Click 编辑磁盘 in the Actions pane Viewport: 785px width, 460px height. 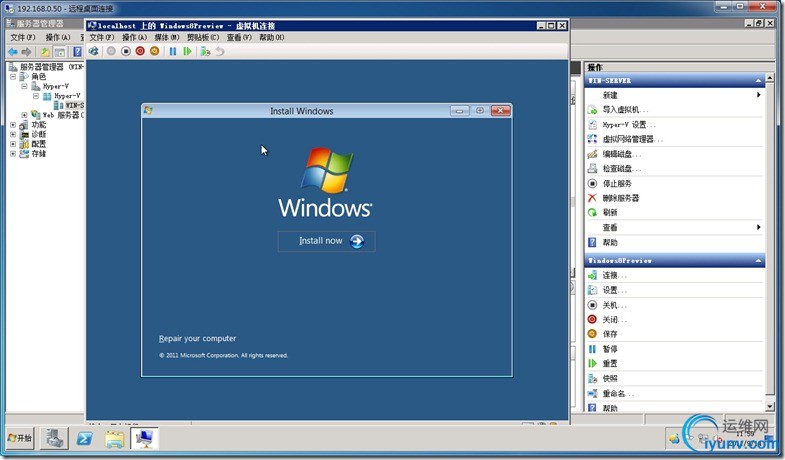(621, 154)
